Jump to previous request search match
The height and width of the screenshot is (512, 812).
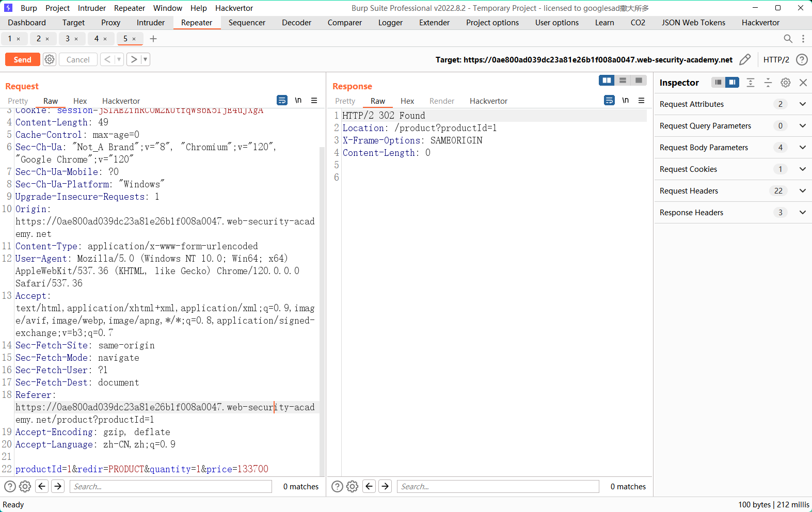[x=42, y=486]
